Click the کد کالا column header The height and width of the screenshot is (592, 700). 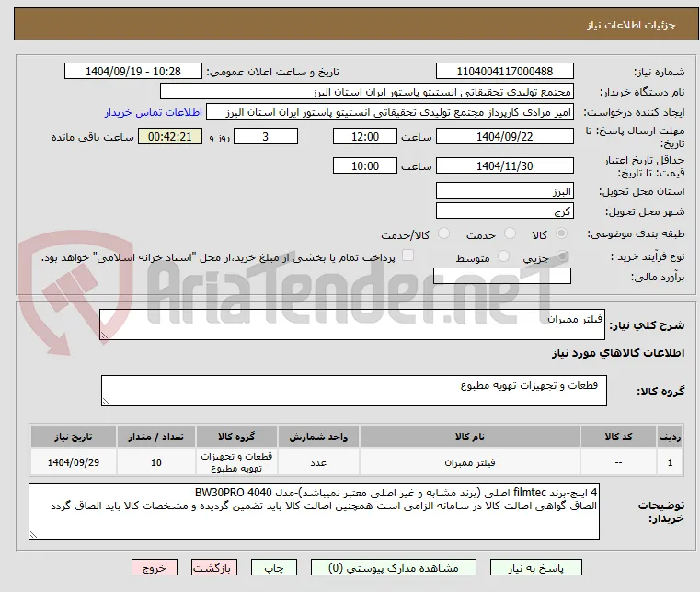[x=618, y=437]
